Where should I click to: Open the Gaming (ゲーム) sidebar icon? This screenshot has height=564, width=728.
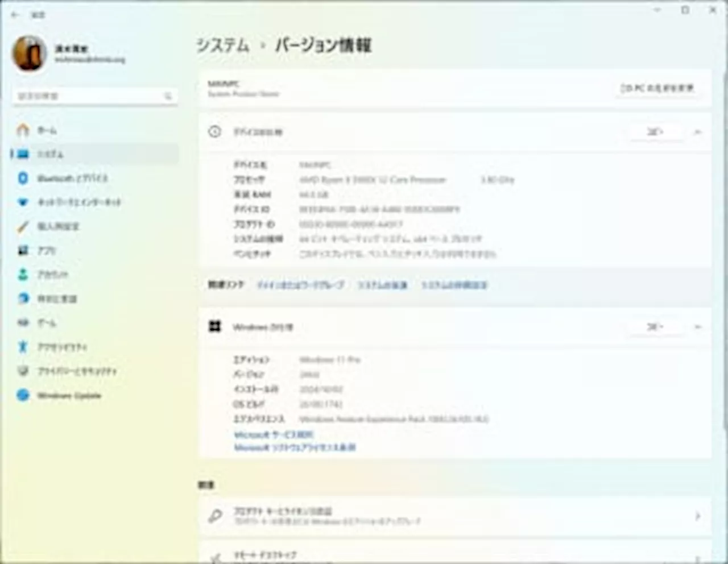[23, 322]
